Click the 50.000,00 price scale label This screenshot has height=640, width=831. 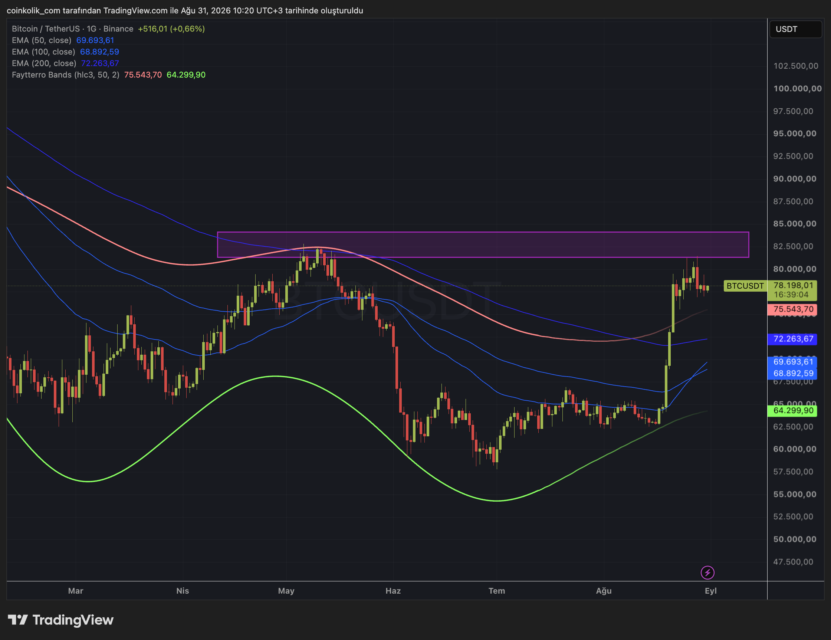click(x=794, y=539)
